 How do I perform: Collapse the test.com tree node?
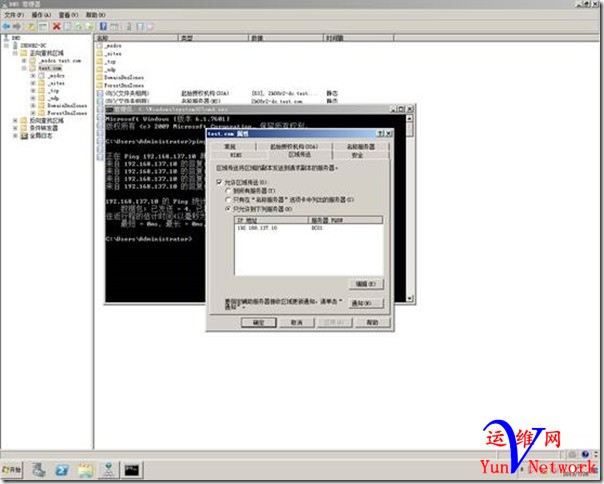[x=24, y=68]
